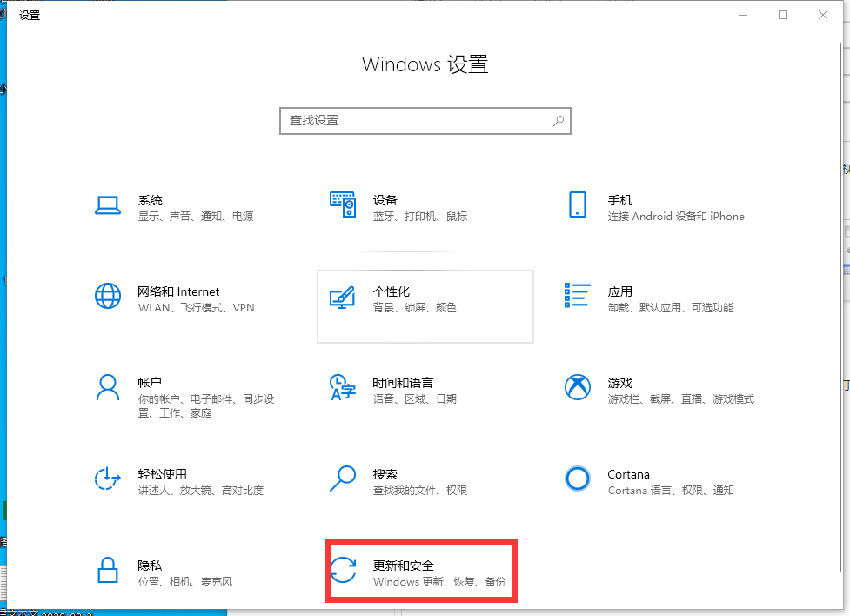Select the 个性化 (Personalization) brush icon
850x616 pixels.
[x=343, y=297]
